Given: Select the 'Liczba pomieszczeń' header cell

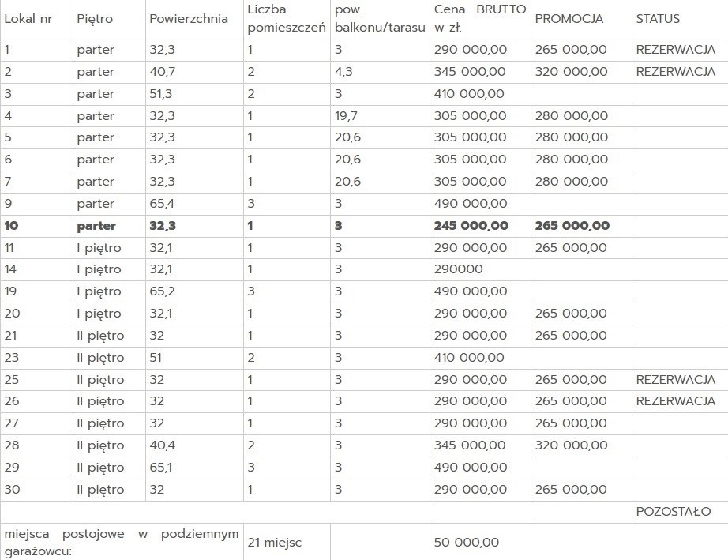Looking at the screenshot, I should tap(286, 19).
